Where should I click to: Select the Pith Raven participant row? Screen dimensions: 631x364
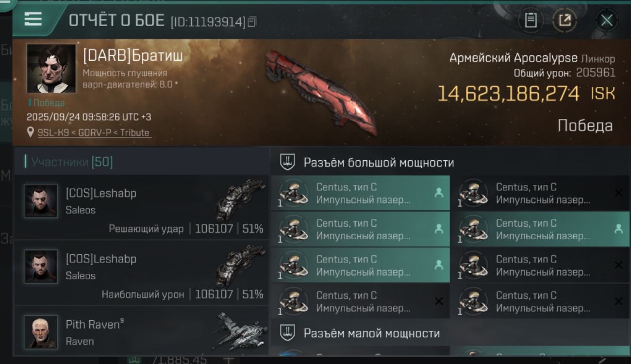[141, 331]
